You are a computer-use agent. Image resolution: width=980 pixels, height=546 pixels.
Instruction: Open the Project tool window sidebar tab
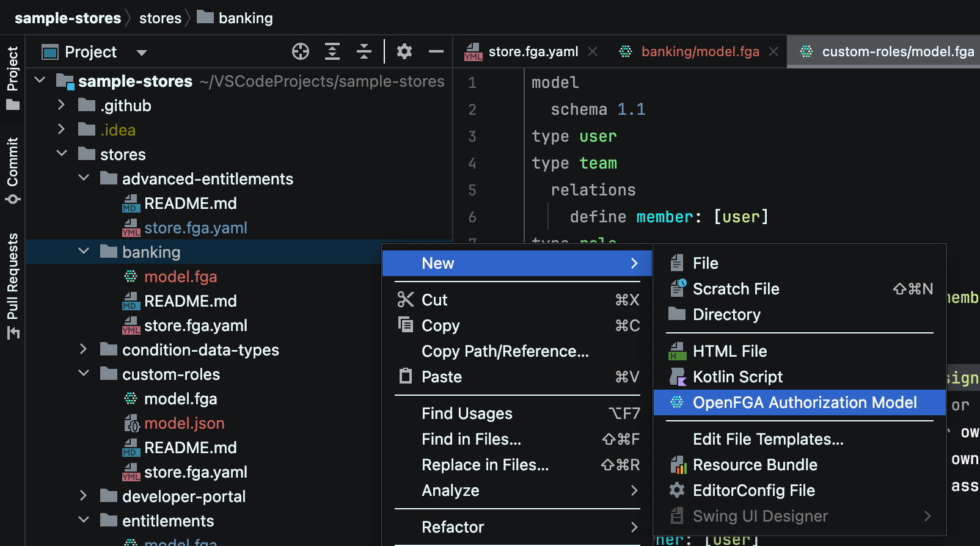[x=12, y=78]
